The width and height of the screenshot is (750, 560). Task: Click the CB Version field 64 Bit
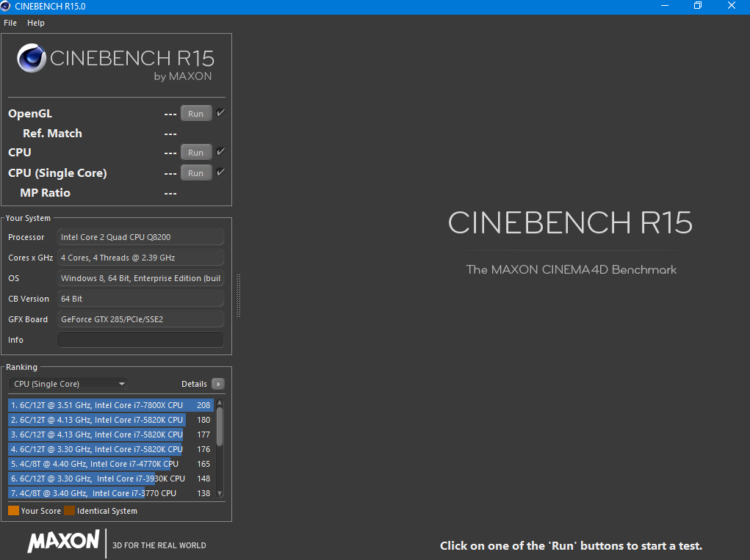pyautogui.click(x=140, y=299)
